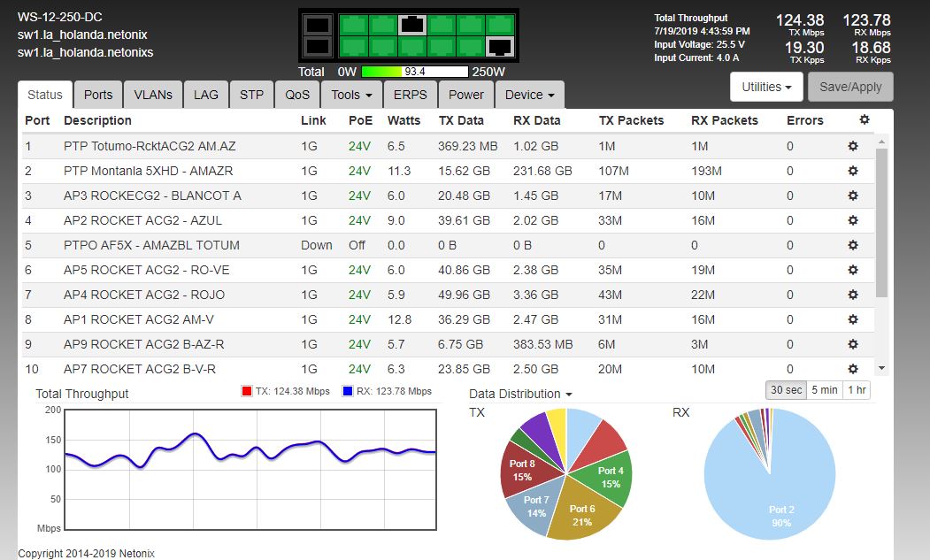Change graph interval to 1 hr
Screen dimensions: 930x560
click(x=857, y=390)
